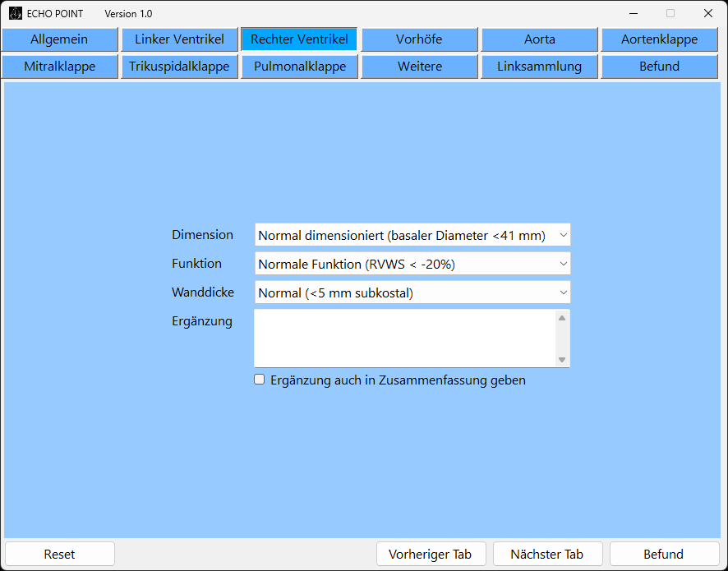
Task: Select the Vorhöfe tab
Action: pyautogui.click(x=419, y=39)
